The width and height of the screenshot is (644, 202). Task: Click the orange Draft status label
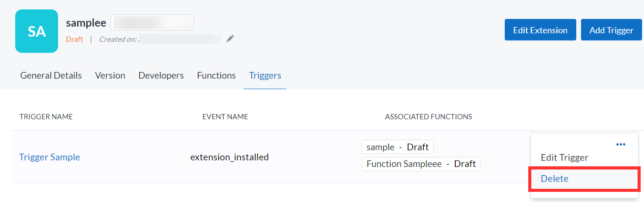click(74, 39)
